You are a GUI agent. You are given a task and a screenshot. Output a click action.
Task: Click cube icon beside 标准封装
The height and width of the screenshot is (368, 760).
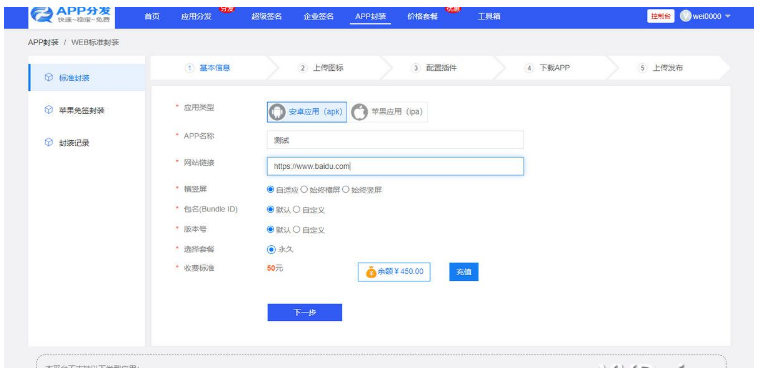(x=48, y=78)
